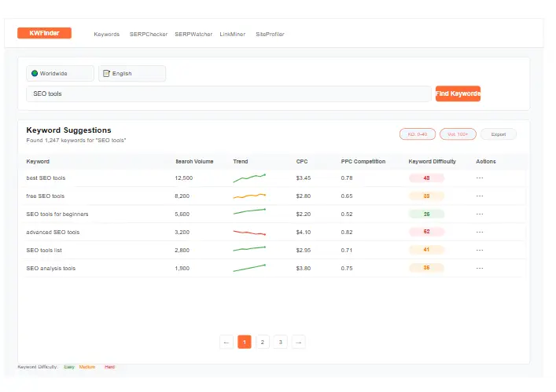The width and height of the screenshot is (556, 392).
Task: Click the orange trend sparkline for free SEO tools
Action: (x=249, y=196)
